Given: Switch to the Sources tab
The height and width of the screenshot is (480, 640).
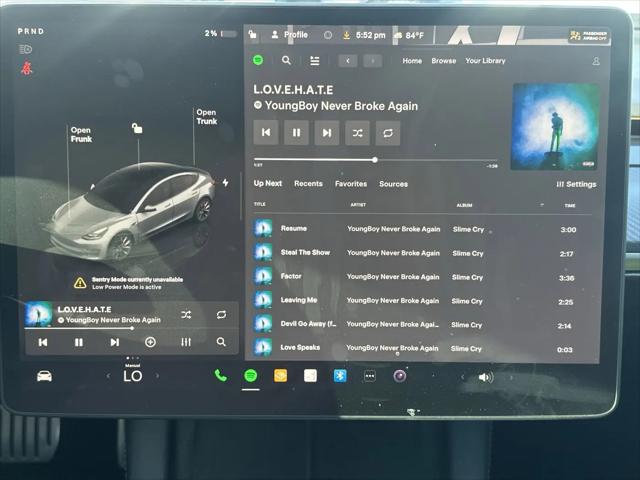Looking at the screenshot, I should (393, 184).
